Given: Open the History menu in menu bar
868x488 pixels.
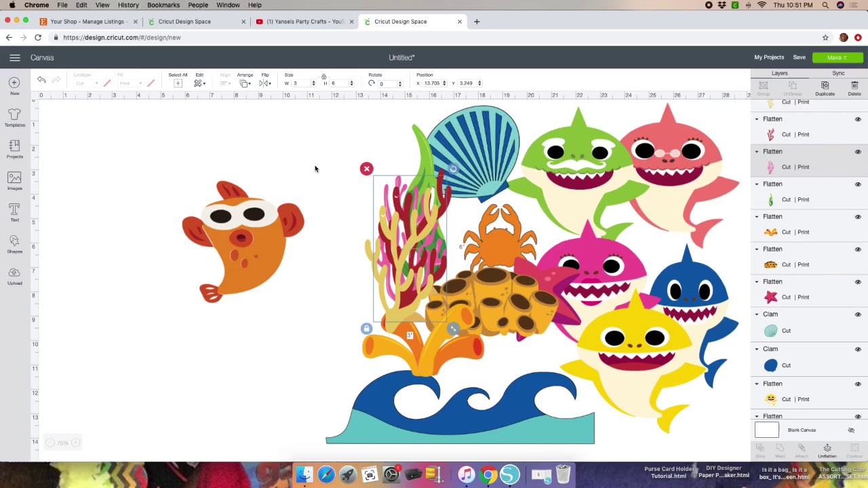Looking at the screenshot, I should [x=128, y=5].
